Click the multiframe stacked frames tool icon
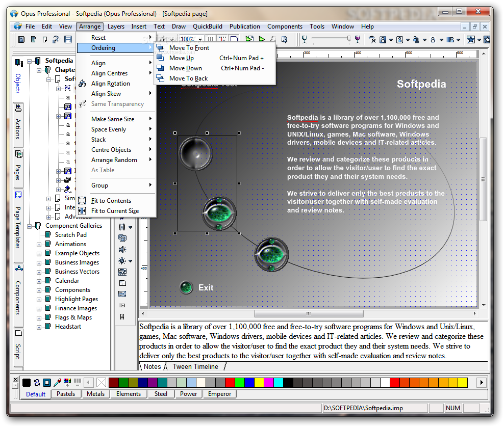Image resolution: width=504 pixels, height=427 pixels. click(x=122, y=238)
